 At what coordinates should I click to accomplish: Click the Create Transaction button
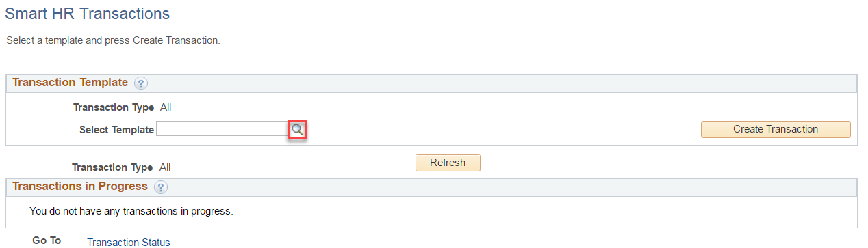coord(776,129)
